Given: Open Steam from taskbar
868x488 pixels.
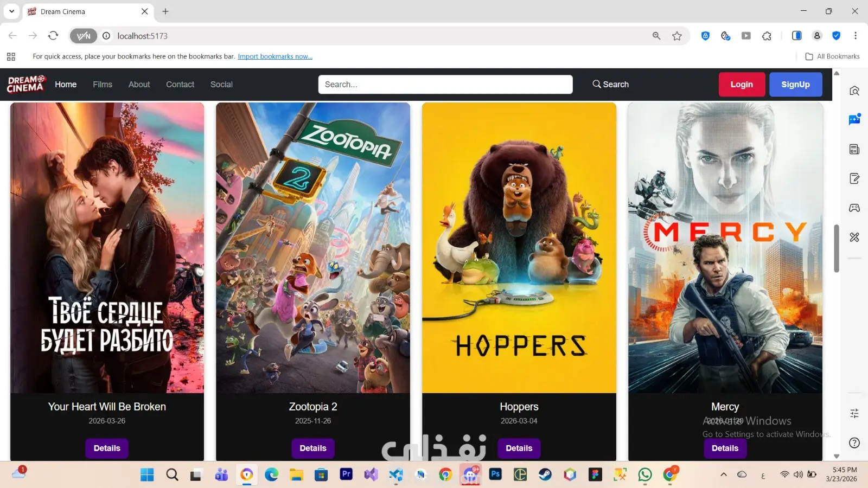Looking at the screenshot, I should tap(545, 475).
